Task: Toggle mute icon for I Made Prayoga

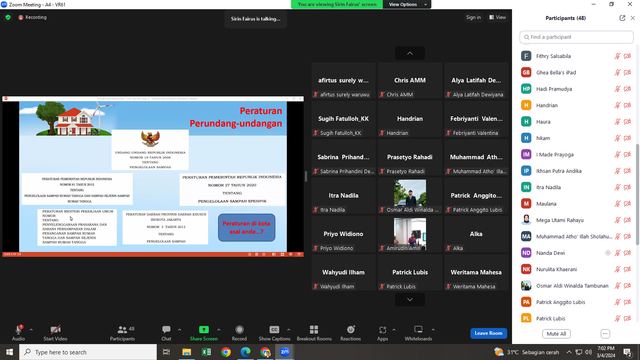Action: tap(618, 154)
